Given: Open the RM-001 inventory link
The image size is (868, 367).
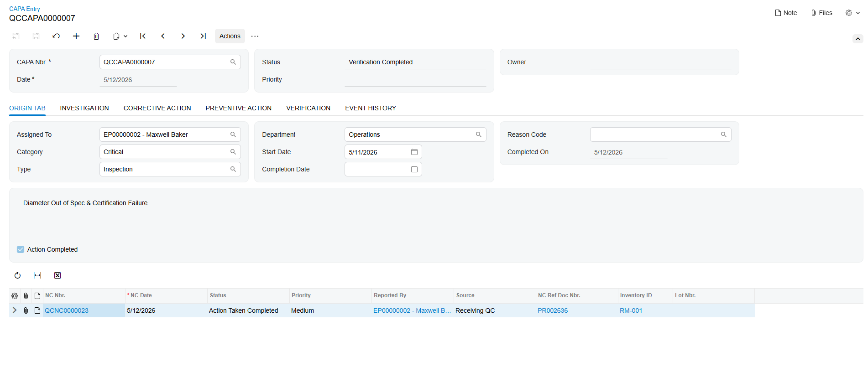Looking at the screenshot, I should click(x=631, y=310).
